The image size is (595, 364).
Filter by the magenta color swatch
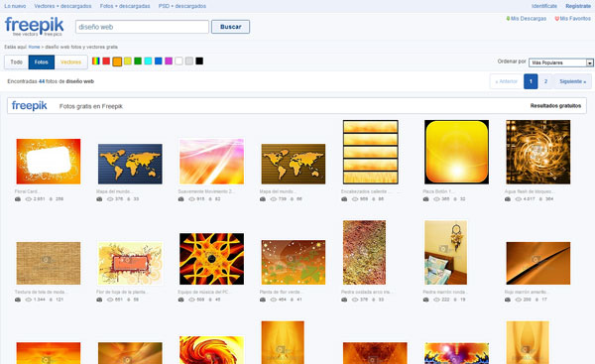pos(169,61)
